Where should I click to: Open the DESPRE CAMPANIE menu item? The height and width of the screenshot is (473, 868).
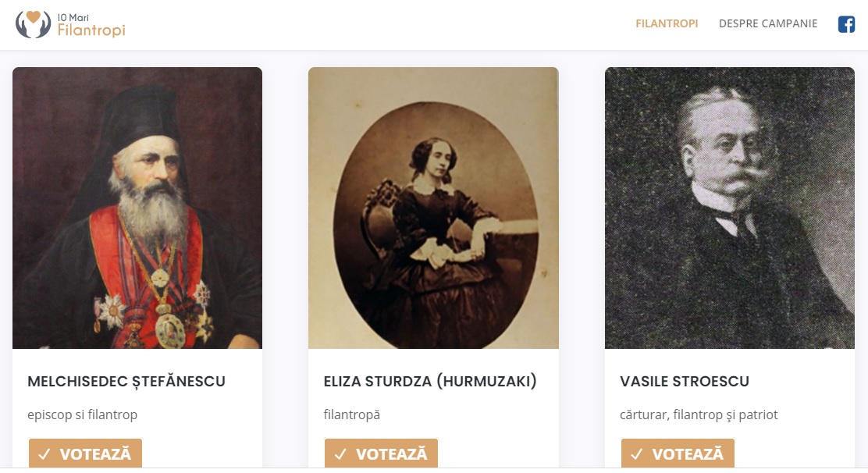point(768,23)
